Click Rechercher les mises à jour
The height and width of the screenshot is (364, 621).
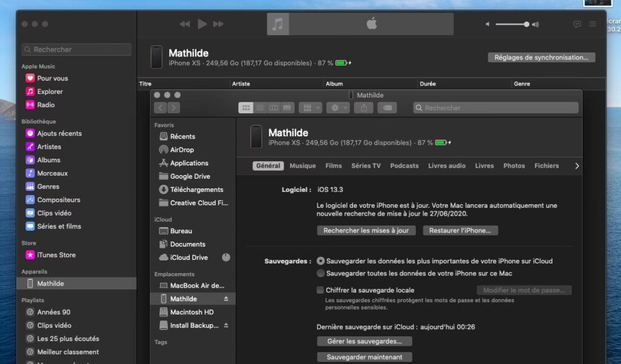(x=366, y=231)
